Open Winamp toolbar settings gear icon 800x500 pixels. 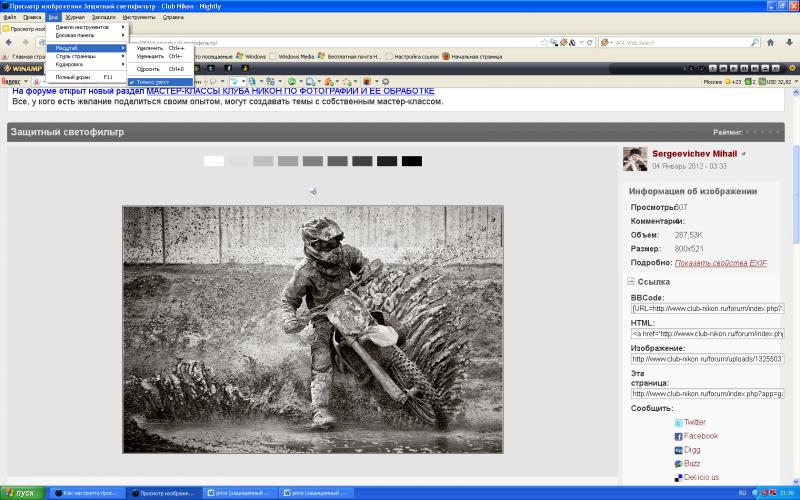792,68
